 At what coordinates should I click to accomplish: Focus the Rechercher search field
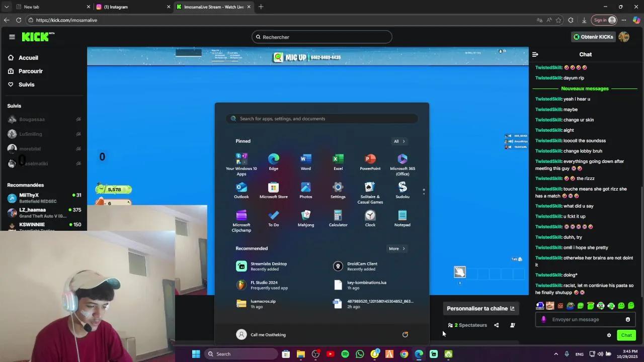[322, 37]
